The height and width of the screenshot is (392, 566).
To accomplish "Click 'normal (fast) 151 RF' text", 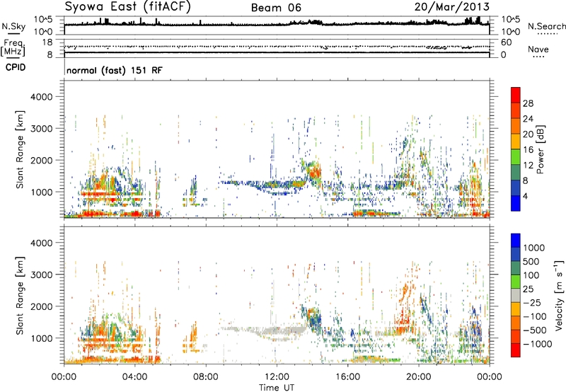I will 115,70.
